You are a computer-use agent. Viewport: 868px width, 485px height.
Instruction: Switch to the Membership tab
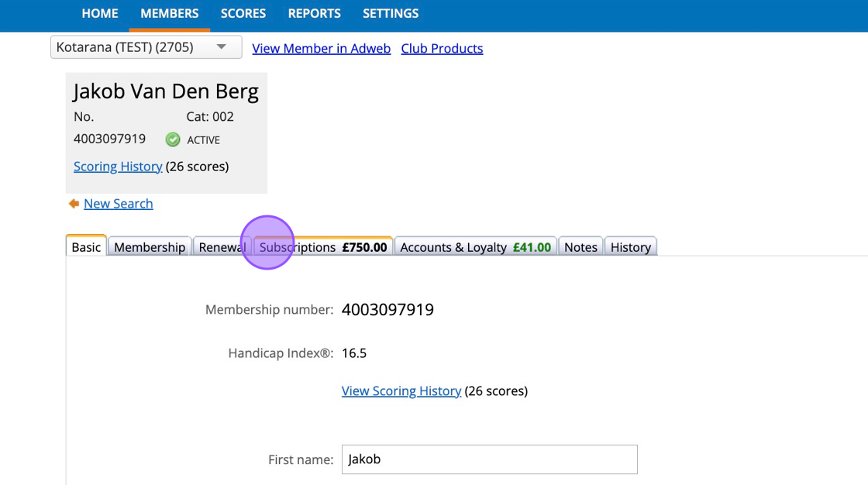coord(150,247)
